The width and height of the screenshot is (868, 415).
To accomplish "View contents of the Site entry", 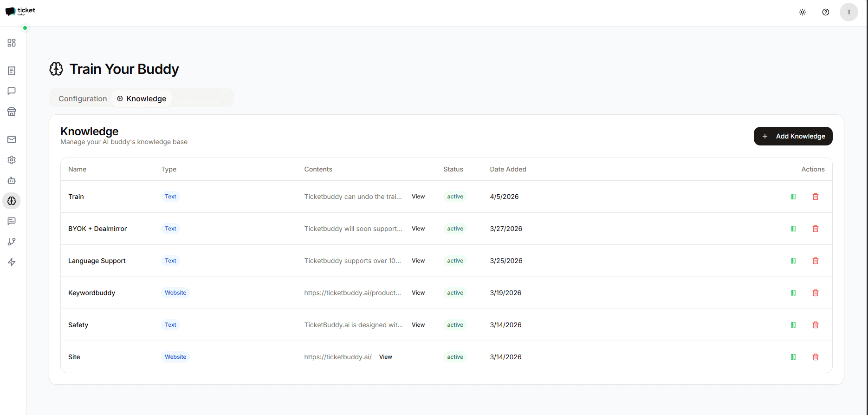I will tap(386, 357).
